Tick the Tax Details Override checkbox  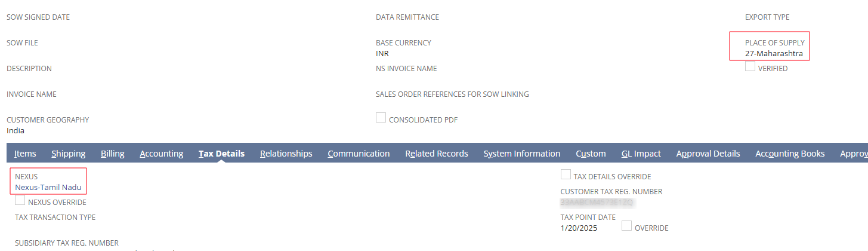pos(566,175)
